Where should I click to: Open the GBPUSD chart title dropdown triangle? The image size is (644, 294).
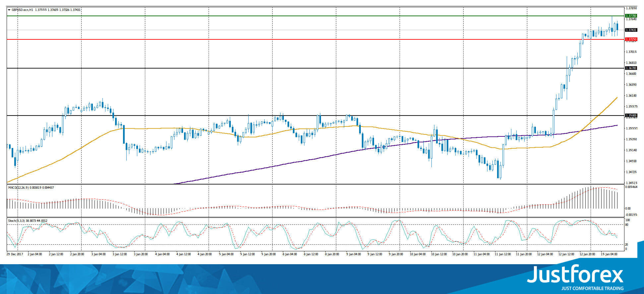tap(9, 10)
